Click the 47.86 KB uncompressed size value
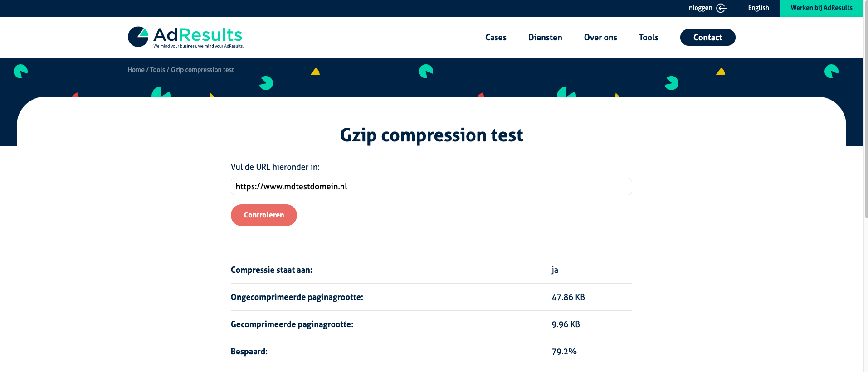 pos(568,297)
